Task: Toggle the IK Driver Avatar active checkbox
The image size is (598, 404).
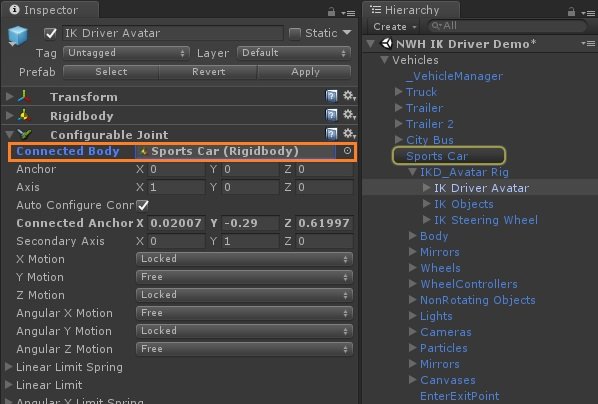Action: click(50, 34)
